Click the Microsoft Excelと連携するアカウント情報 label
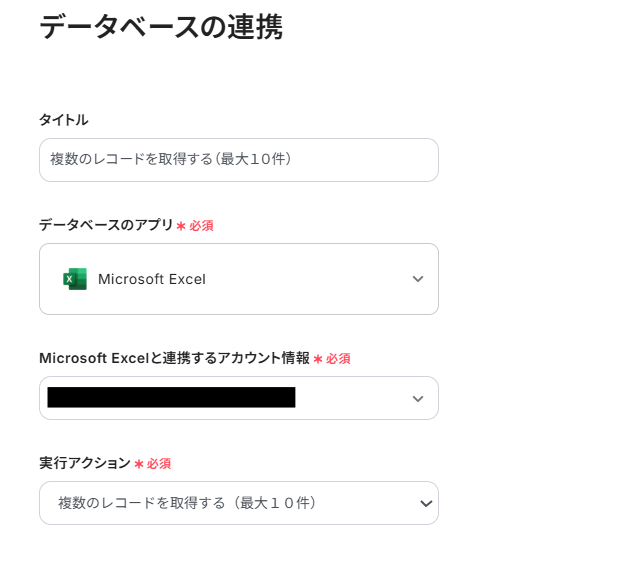 pyautogui.click(x=174, y=358)
